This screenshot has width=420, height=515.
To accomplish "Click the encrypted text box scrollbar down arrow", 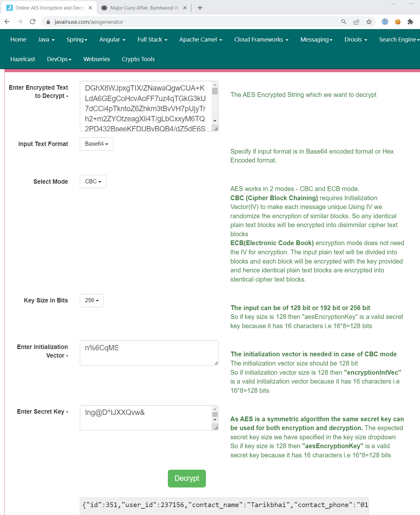I will (215, 121).
